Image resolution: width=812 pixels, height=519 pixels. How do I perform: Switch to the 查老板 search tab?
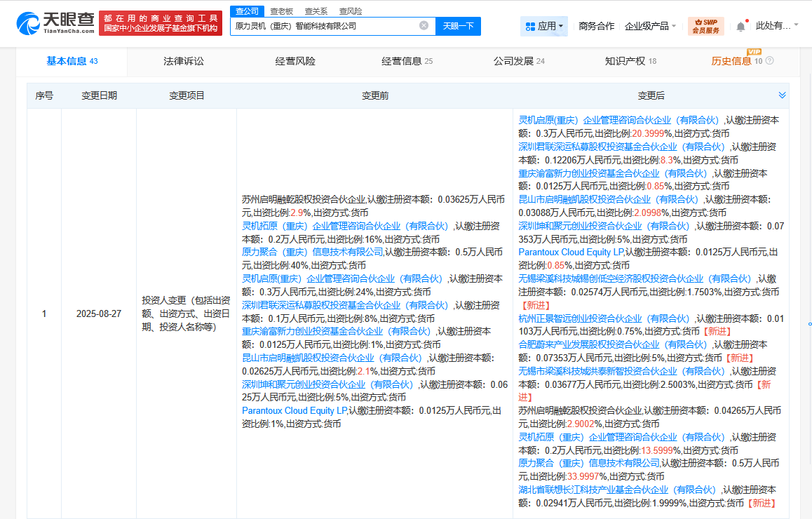pos(280,11)
